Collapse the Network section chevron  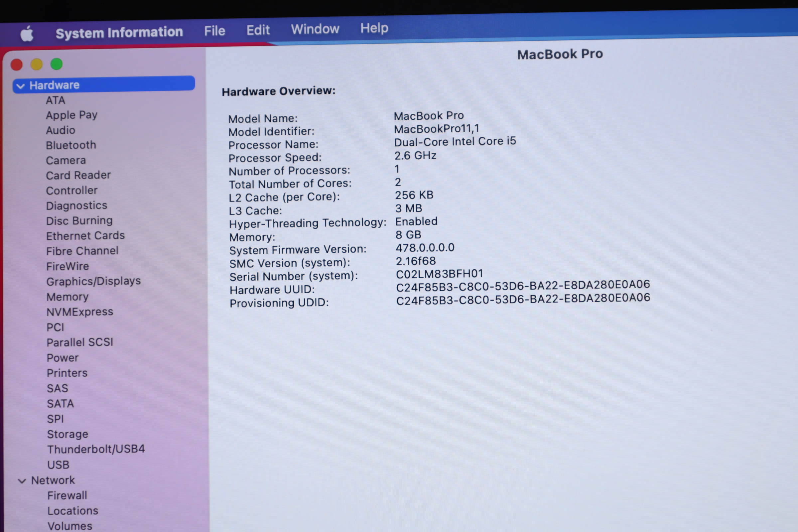[x=22, y=481]
